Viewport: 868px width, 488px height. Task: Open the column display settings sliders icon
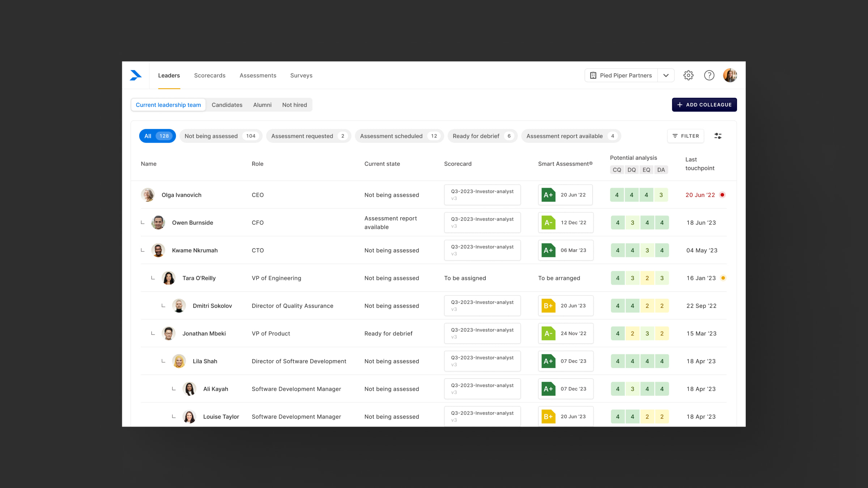tap(718, 136)
